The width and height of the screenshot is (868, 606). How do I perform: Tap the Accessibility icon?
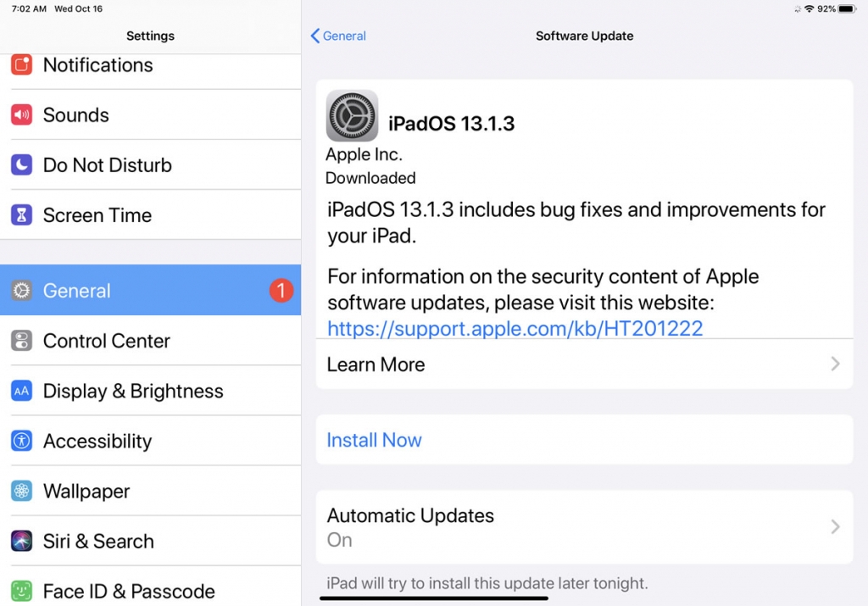pyautogui.click(x=21, y=441)
